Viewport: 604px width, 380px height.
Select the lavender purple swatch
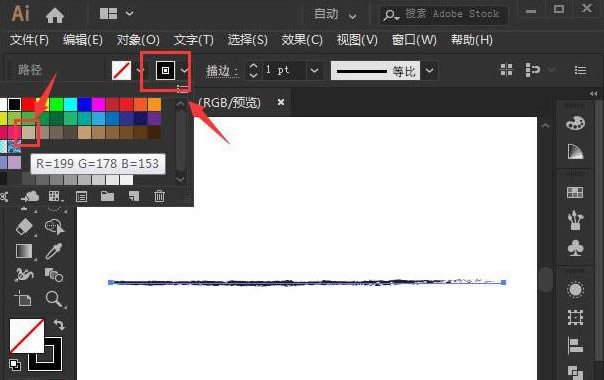[x=14, y=162]
